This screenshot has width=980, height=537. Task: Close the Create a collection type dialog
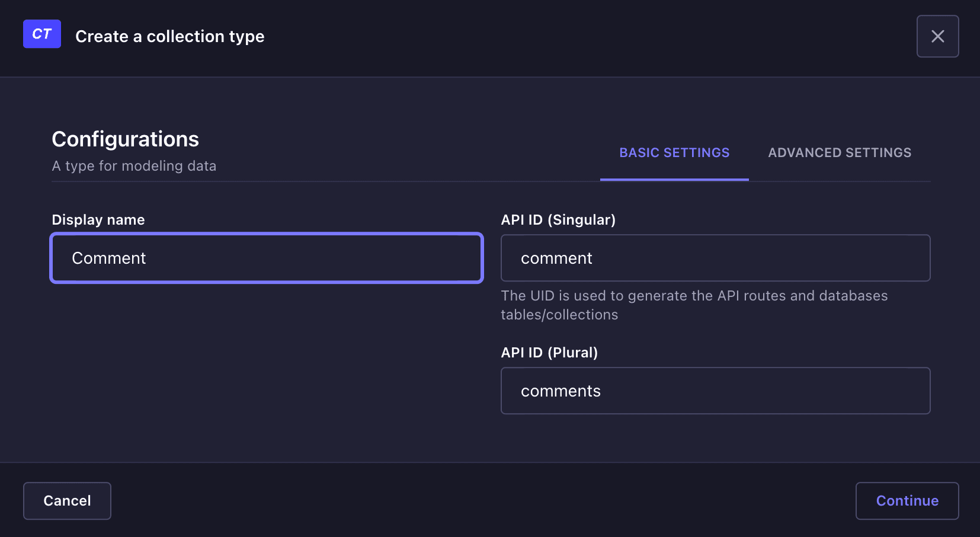click(x=937, y=36)
